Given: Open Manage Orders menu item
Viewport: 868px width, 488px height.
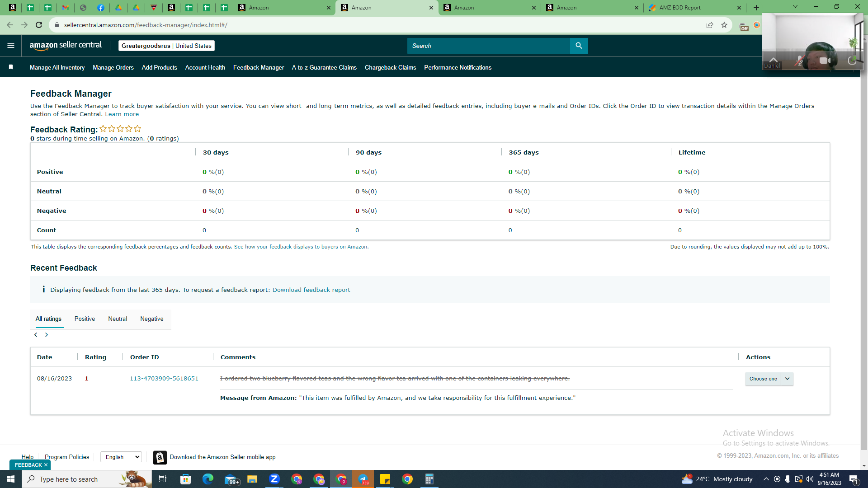Looking at the screenshot, I should (x=113, y=67).
